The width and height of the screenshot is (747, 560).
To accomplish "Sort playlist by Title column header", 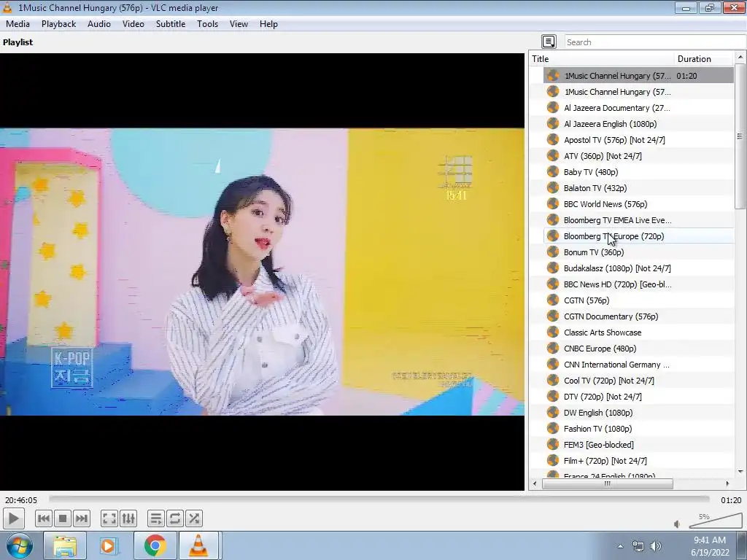I will (602, 58).
